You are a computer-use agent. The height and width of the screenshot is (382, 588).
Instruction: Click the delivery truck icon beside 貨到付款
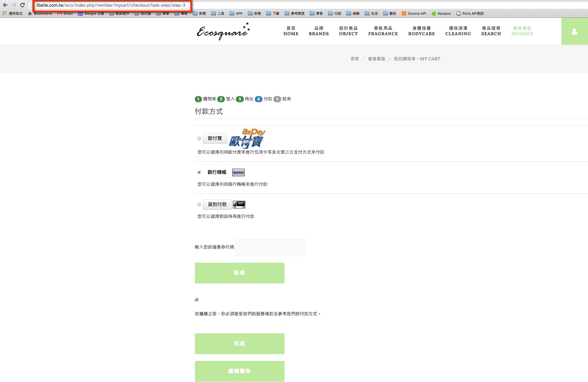coord(239,204)
